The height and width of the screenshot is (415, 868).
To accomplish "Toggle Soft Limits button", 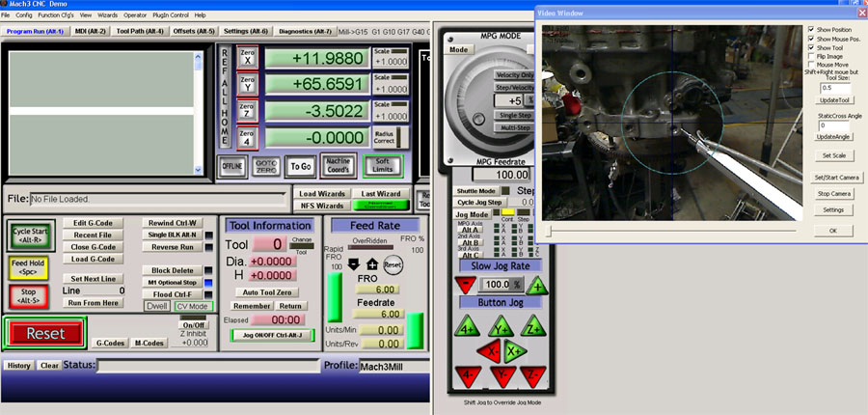I will [383, 166].
